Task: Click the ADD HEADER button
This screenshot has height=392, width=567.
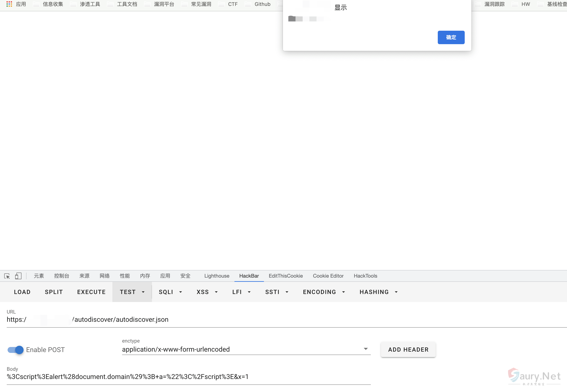Action: click(x=408, y=350)
